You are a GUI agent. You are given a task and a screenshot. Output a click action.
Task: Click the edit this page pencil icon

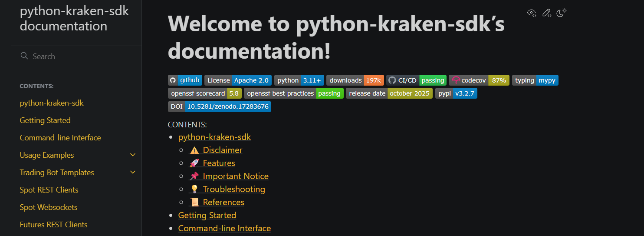547,13
